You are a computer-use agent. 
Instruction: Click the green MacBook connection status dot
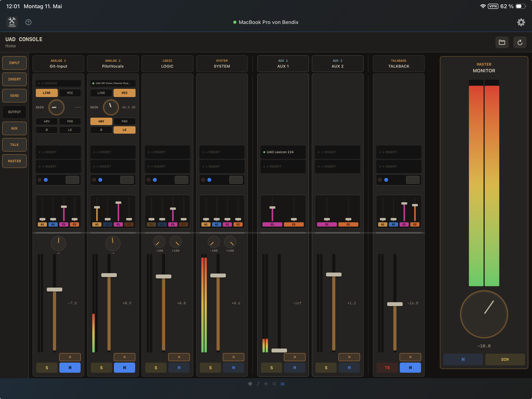click(235, 22)
